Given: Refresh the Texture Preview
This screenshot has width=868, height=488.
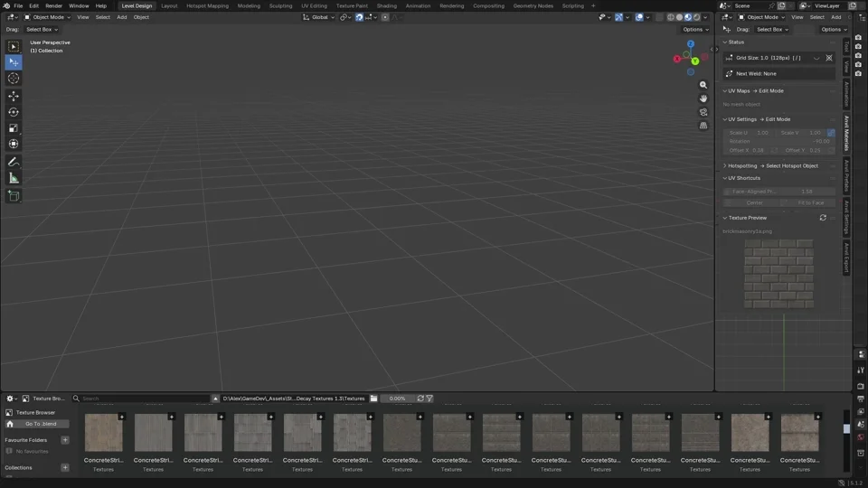Looking at the screenshot, I should pos(823,218).
